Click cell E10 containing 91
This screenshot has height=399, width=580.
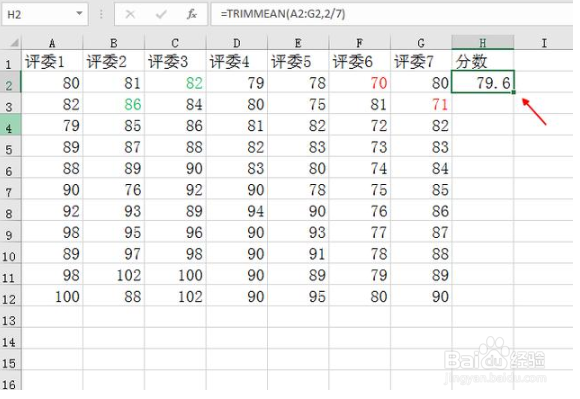(298, 254)
